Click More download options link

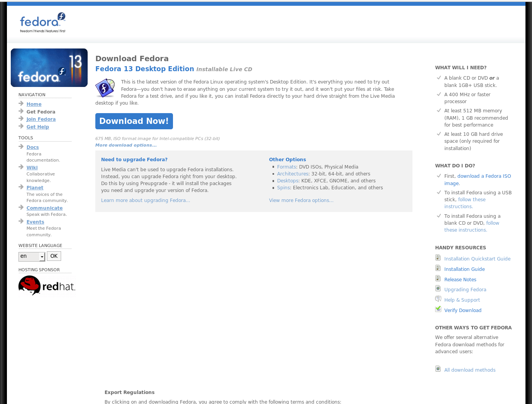[126, 145]
